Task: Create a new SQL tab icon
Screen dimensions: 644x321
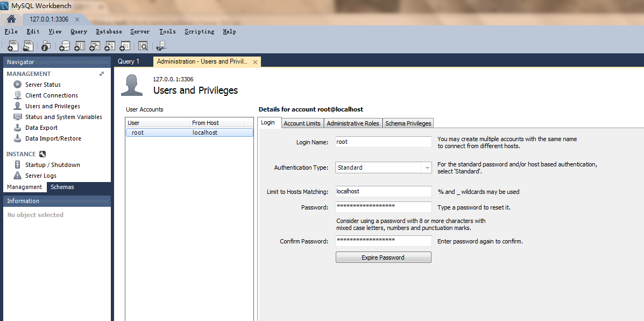Action: (13, 46)
